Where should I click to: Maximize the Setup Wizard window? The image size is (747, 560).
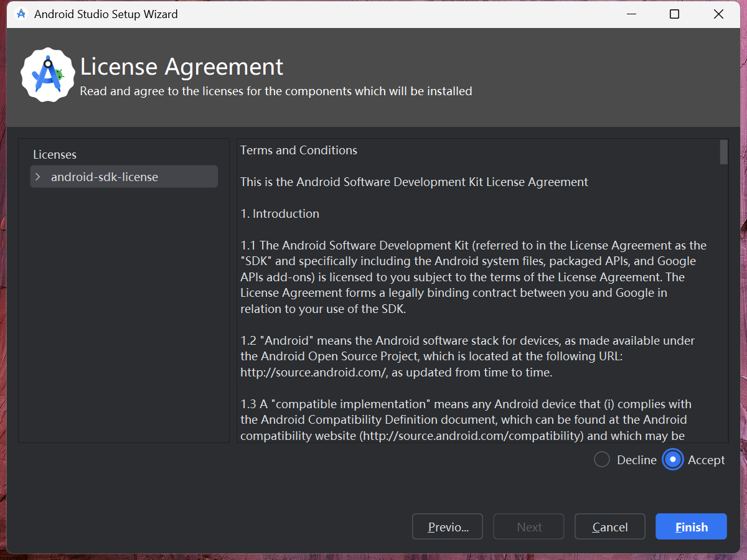(674, 14)
